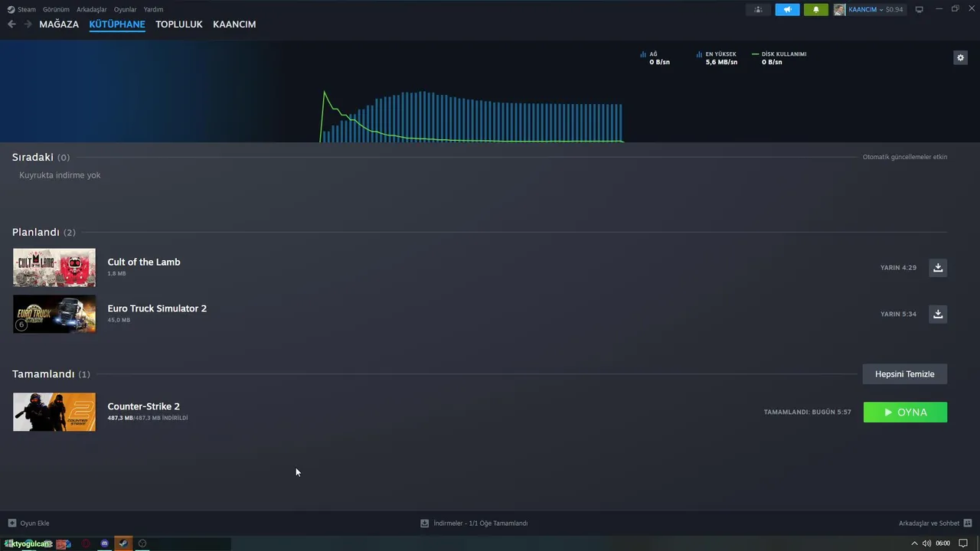Open the Steam menu

27,10
